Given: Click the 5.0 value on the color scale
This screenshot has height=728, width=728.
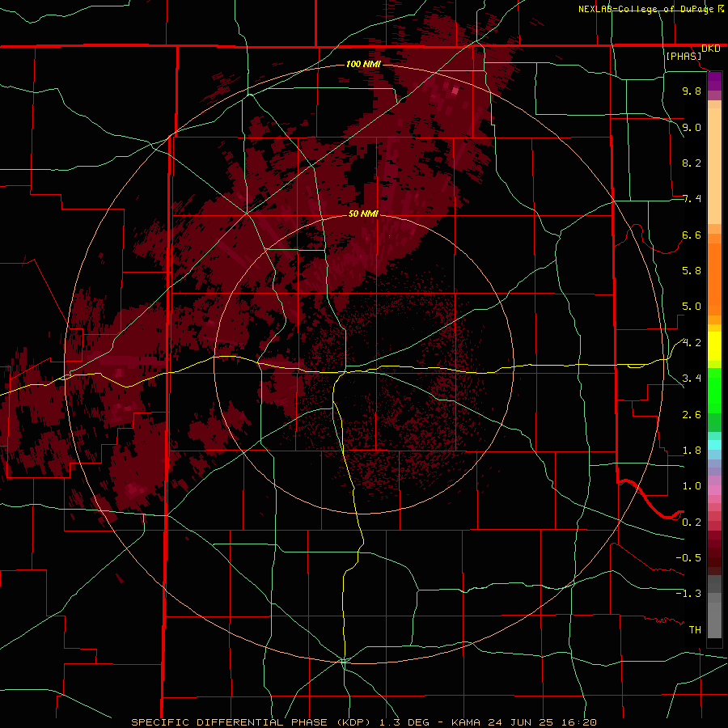Looking at the screenshot, I should click(x=692, y=307).
